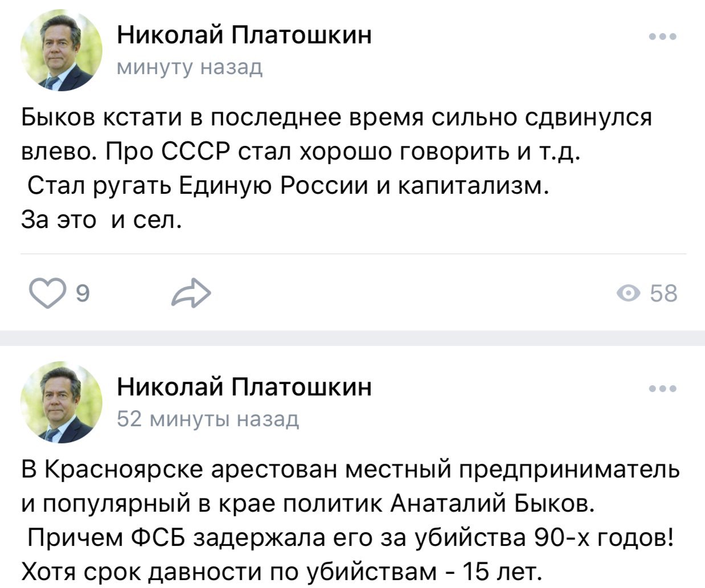Open the three-dot menu of the top post
The height and width of the screenshot is (588, 705).
[x=662, y=37]
